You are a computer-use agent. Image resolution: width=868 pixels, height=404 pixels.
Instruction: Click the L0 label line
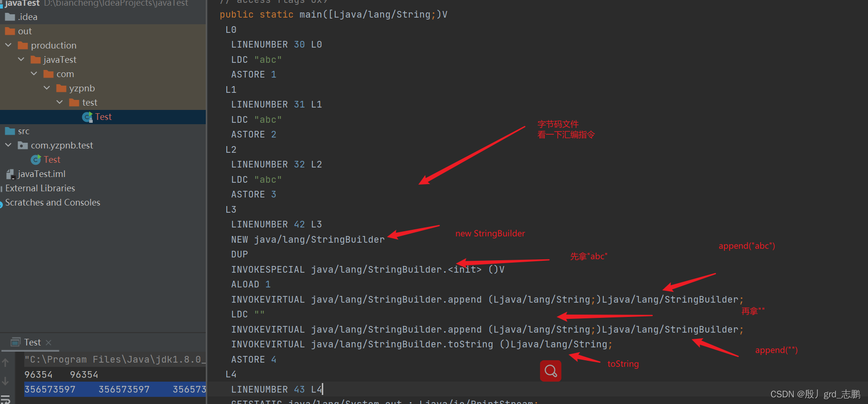[231, 30]
